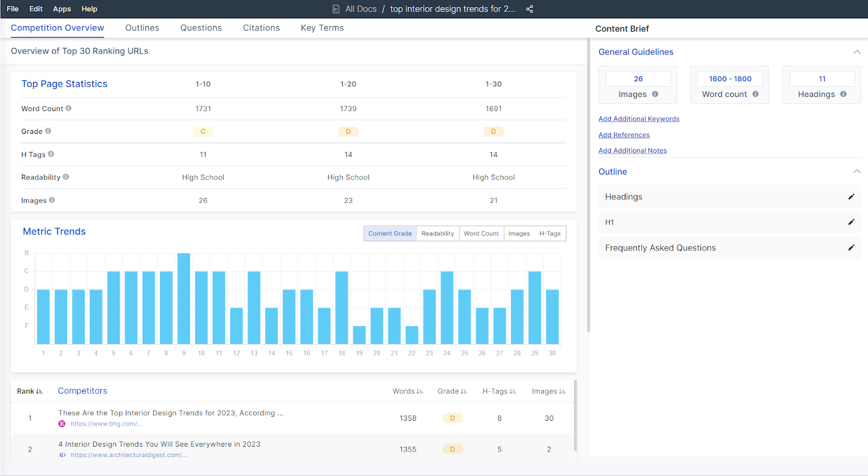Edit Frequently Asked Questions via pencil icon
868x476 pixels.
[851, 248]
